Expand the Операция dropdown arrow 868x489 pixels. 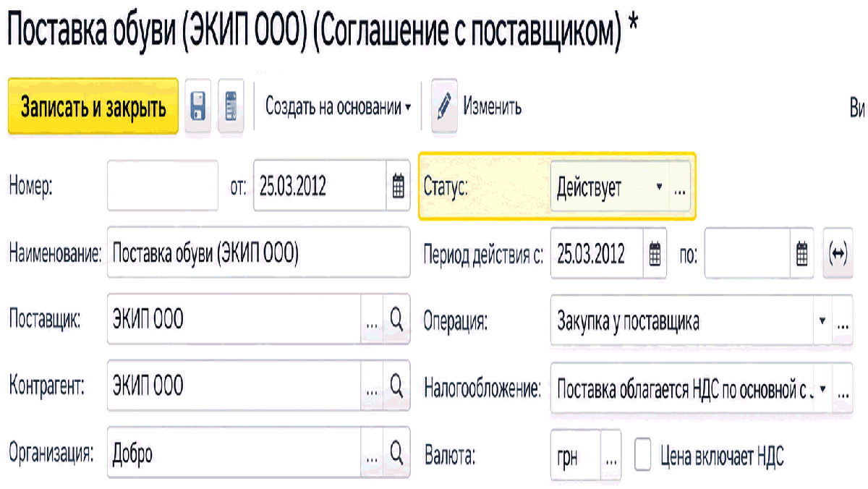(823, 322)
